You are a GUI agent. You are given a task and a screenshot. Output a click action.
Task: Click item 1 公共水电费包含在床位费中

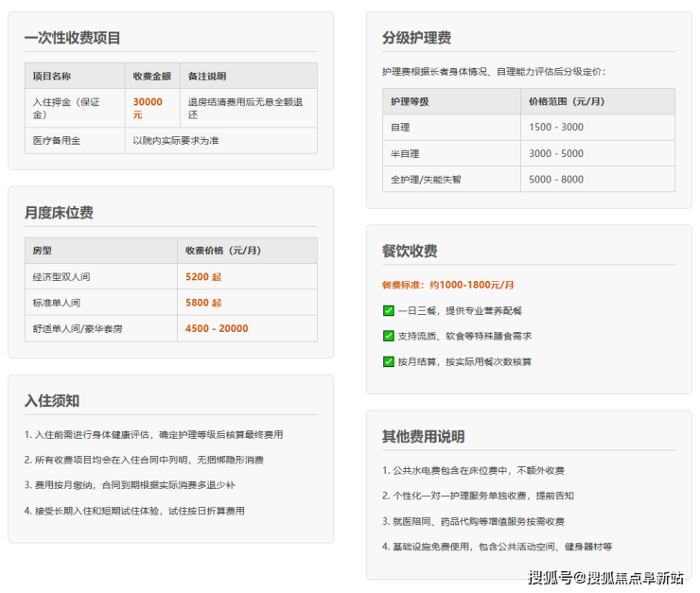pyautogui.click(x=473, y=471)
